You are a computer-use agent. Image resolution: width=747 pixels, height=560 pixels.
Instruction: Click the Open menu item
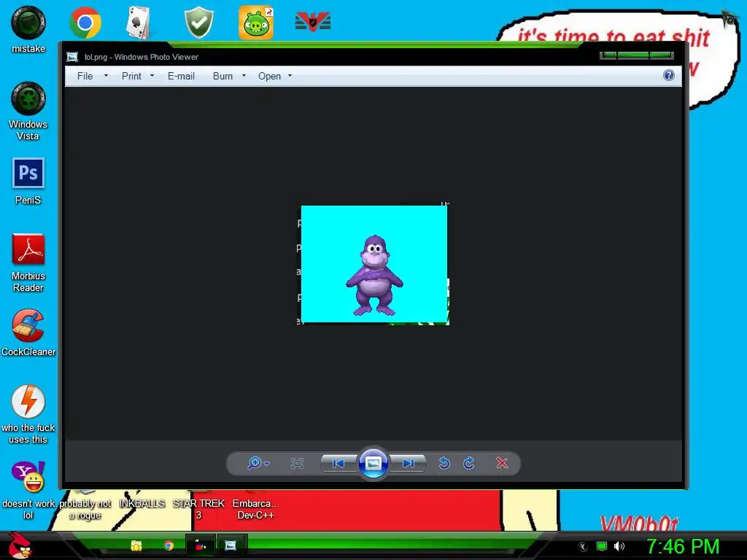point(269,76)
